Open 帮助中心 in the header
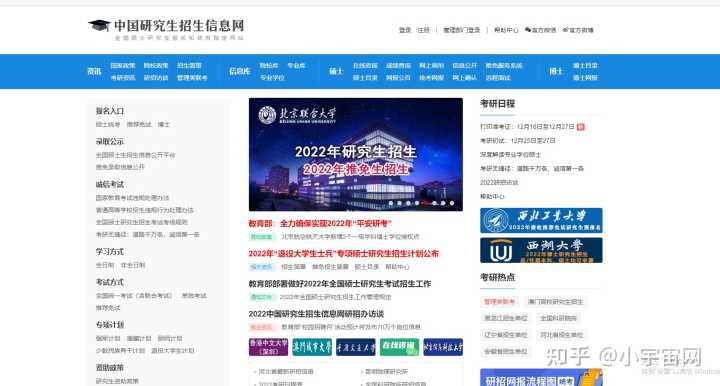 pyautogui.click(x=506, y=30)
